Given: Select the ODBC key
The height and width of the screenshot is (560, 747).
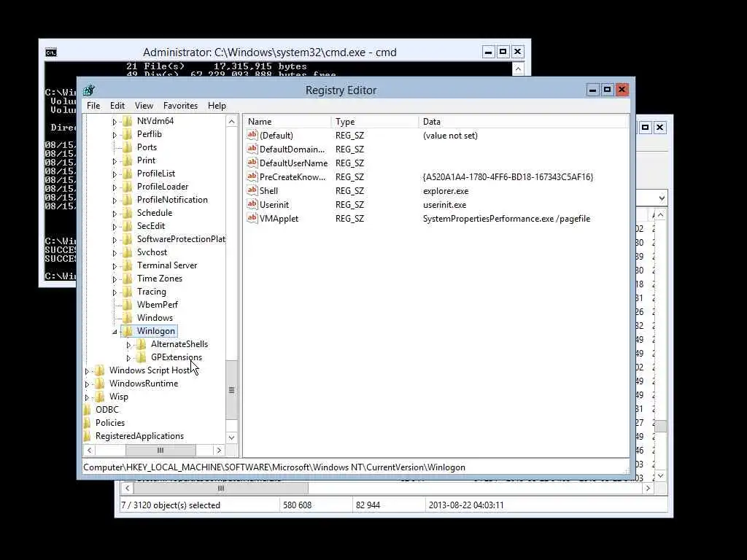Looking at the screenshot, I should pos(107,410).
